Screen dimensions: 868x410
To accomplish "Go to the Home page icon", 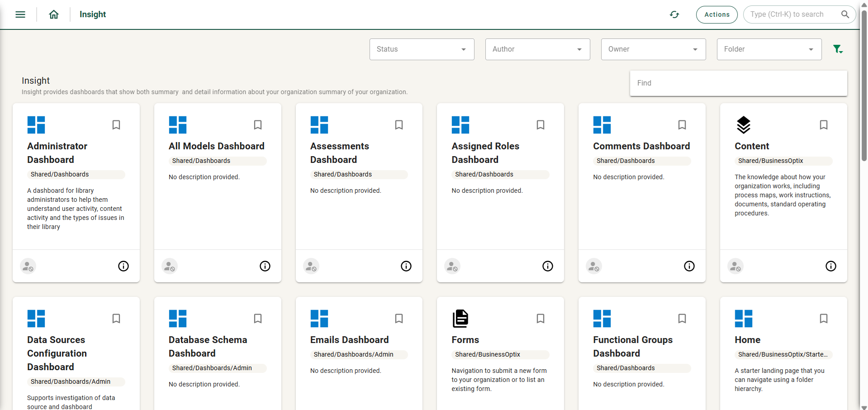I will click(x=54, y=14).
